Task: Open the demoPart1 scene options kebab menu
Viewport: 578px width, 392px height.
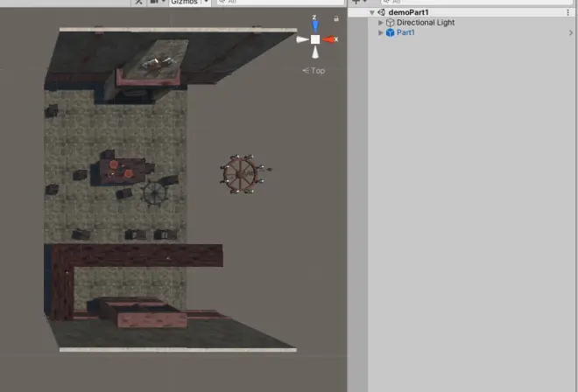Action: [x=567, y=12]
